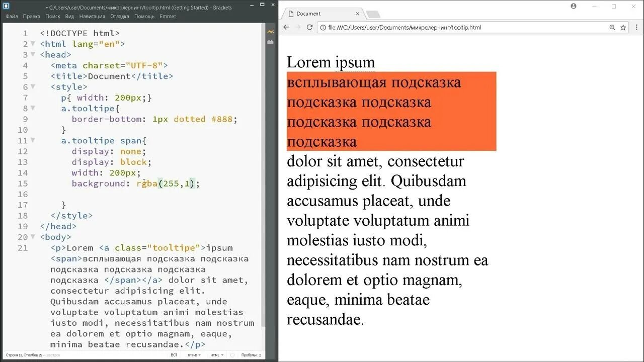Screen dimensions: 644x362
Task: Click the orange tooltip box in the browser
Action: (x=391, y=111)
